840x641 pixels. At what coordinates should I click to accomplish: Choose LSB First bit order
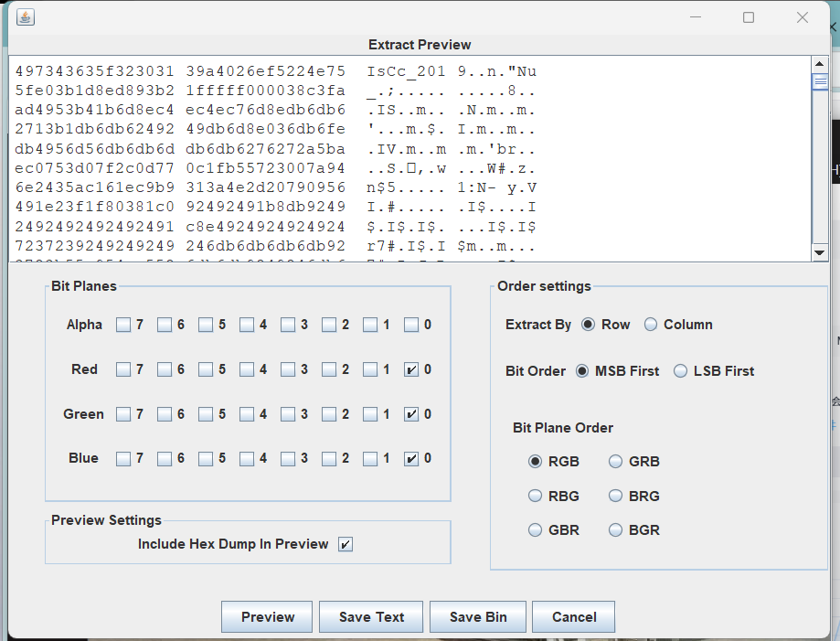(x=680, y=371)
